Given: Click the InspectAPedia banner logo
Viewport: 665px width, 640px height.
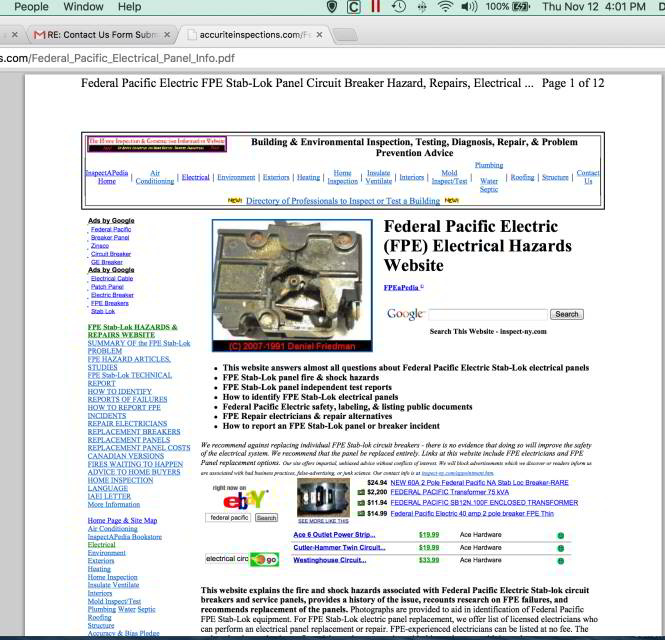Looking at the screenshot, I should (155, 144).
